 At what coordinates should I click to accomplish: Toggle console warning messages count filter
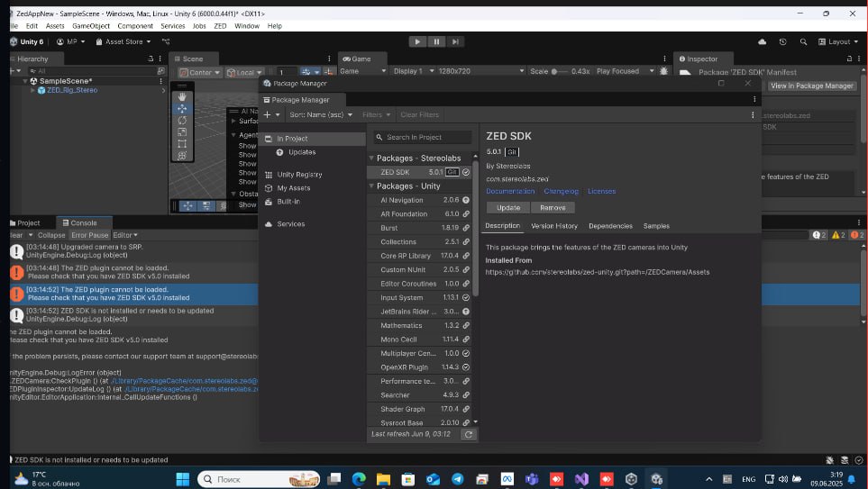click(x=838, y=235)
